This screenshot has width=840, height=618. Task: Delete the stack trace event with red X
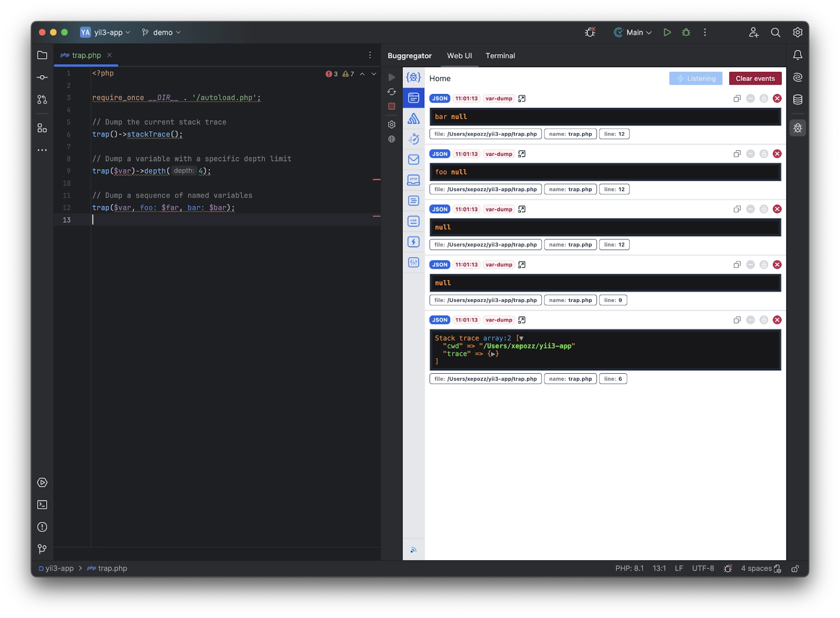coord(777,319)
